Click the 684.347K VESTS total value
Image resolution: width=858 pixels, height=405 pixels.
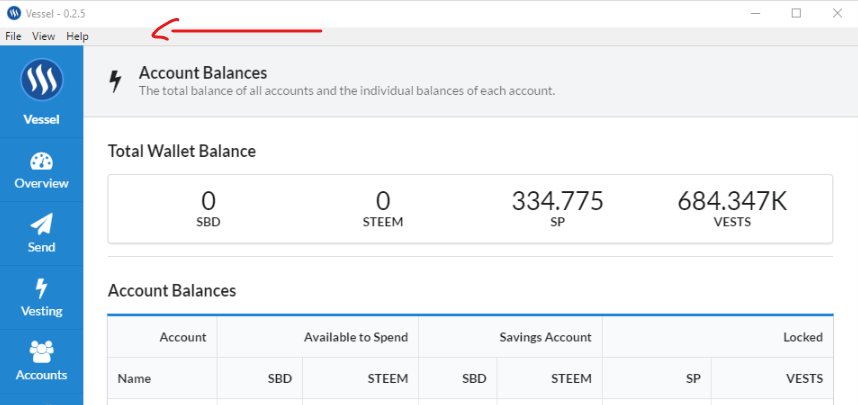[732, 201]
